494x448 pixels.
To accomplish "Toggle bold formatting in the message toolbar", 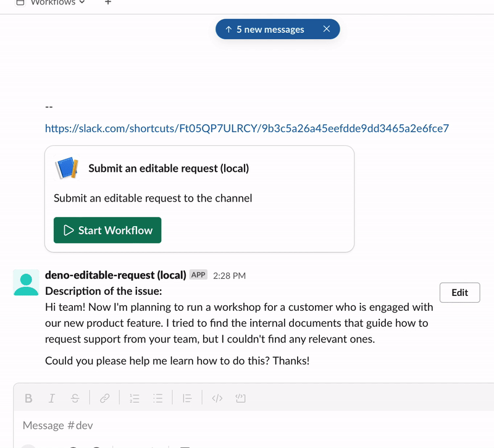I will coord(28,398).
